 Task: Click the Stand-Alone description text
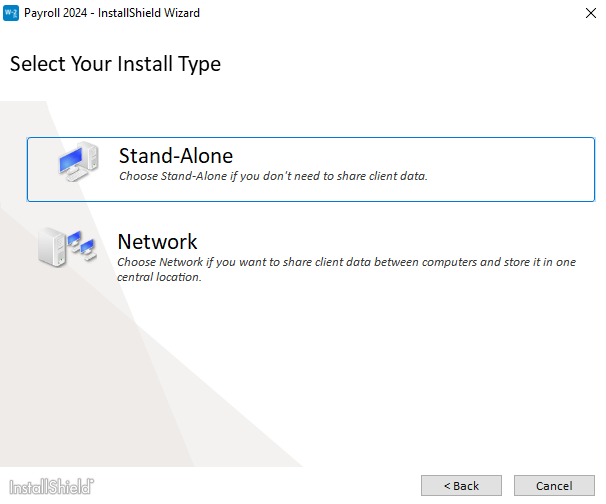(273, 177)
